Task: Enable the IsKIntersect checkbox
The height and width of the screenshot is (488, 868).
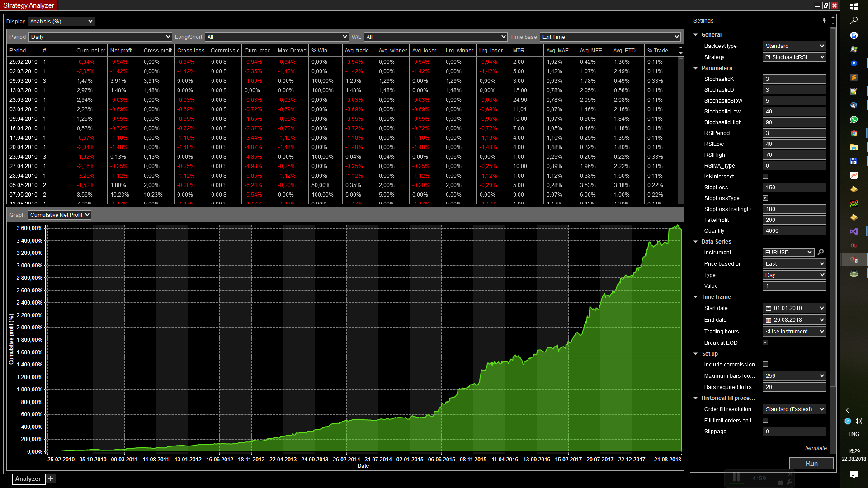Action: coord(765,176)
